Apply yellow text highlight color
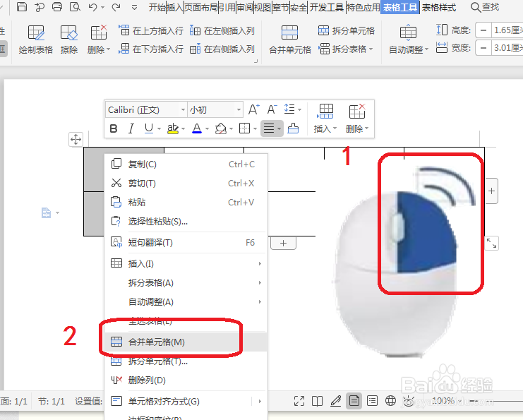The height and width of the screenshot is (420, 523). pos(172,128)
